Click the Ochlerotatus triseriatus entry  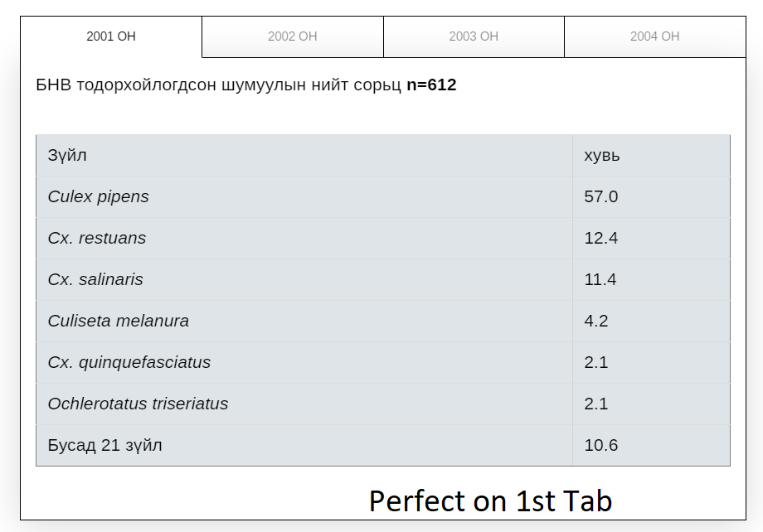pos(138,404)
